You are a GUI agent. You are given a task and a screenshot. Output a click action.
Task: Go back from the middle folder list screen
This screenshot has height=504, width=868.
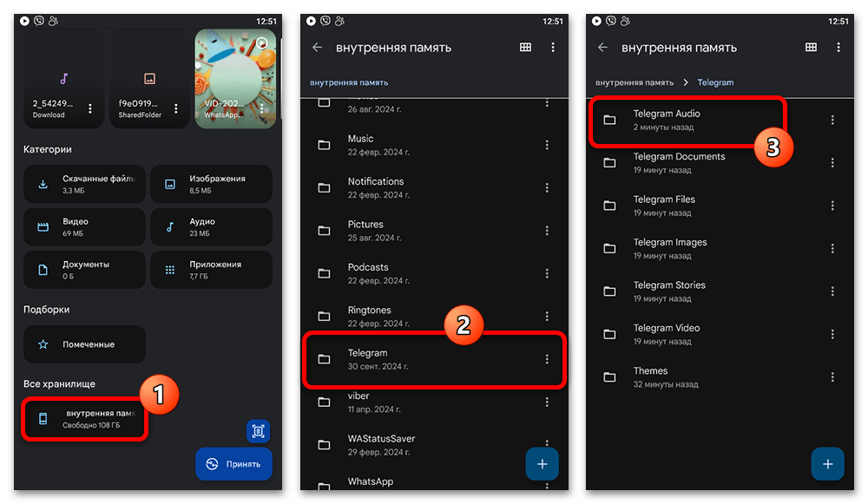pyautogui.click(x=317, y=48)
